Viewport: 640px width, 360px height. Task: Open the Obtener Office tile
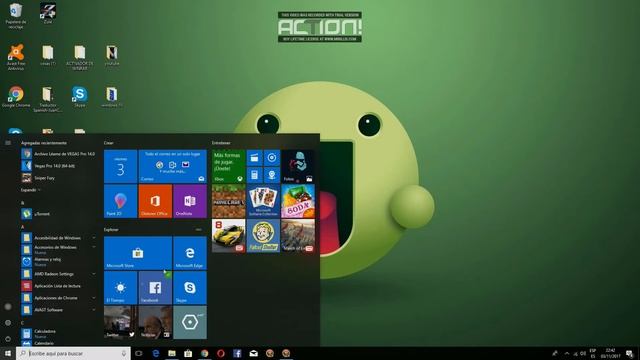coord(155,201)
